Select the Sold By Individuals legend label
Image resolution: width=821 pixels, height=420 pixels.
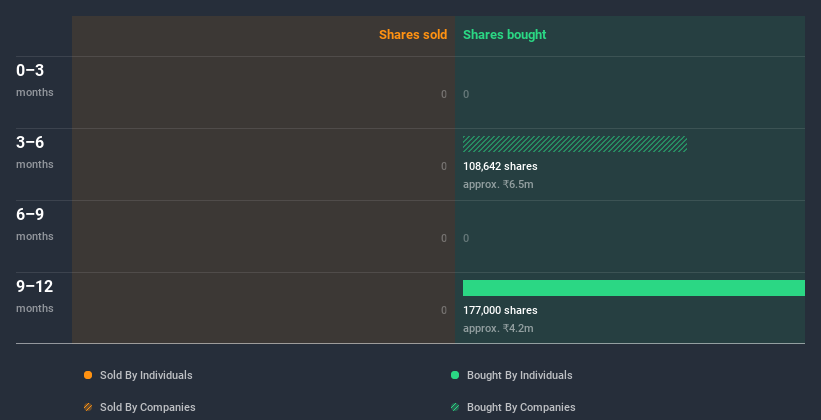tap(146, 375)
